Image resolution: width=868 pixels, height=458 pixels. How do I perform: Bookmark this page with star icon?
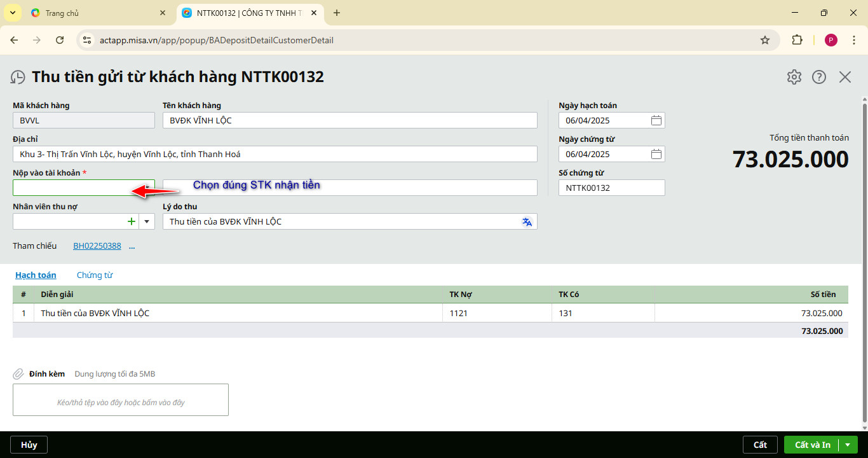(765, 40)
